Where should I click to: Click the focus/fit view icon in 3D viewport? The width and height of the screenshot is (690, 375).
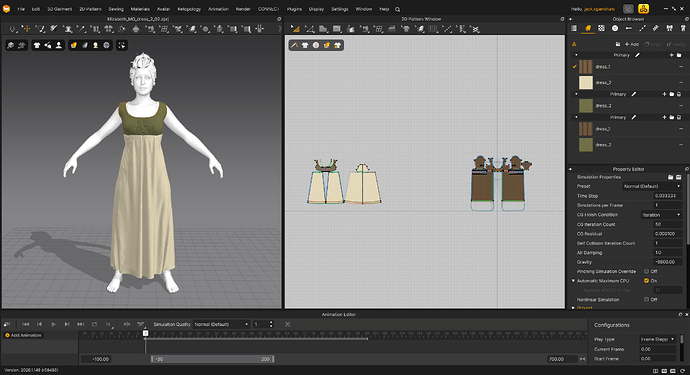(122, 45)
